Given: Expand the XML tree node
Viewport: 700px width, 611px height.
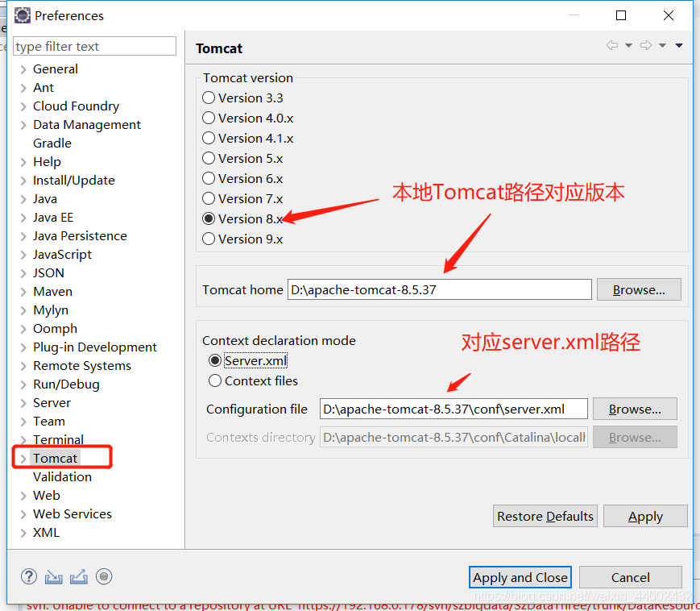Looking at the screenshot, I should coord(23,533).
